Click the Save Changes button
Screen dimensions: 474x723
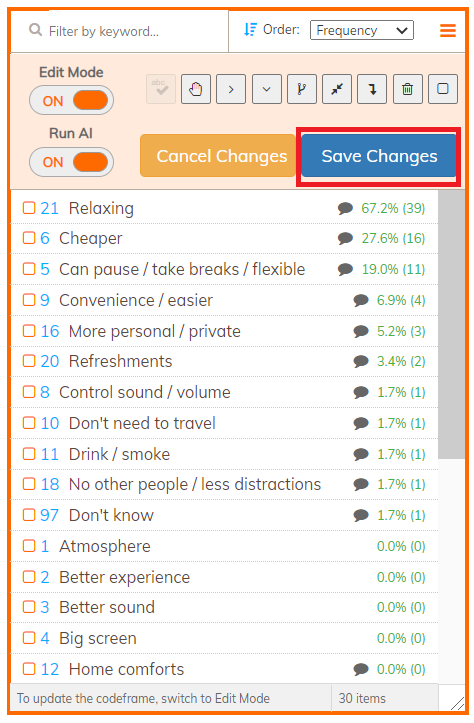[379, 156]
